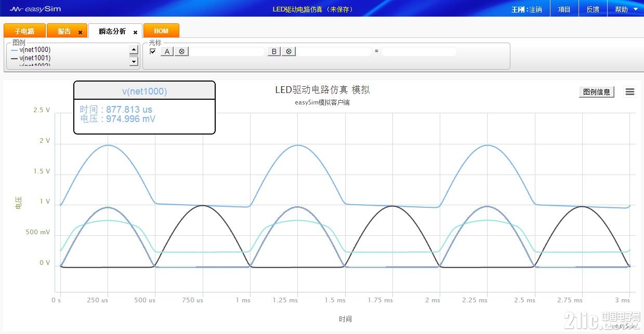Viewport: 644px width, 334px height.
Task: Click the 500 mV voltage axis label
Action: point(38,232)
